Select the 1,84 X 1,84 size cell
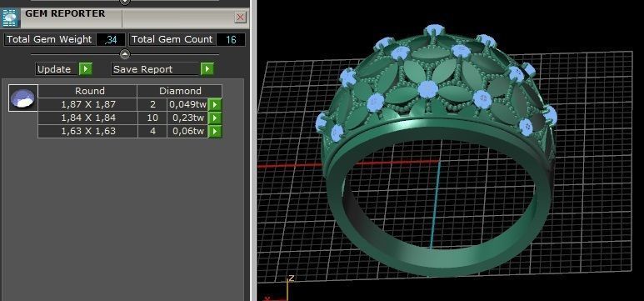 pyautogui.click(x=87, y=118)
